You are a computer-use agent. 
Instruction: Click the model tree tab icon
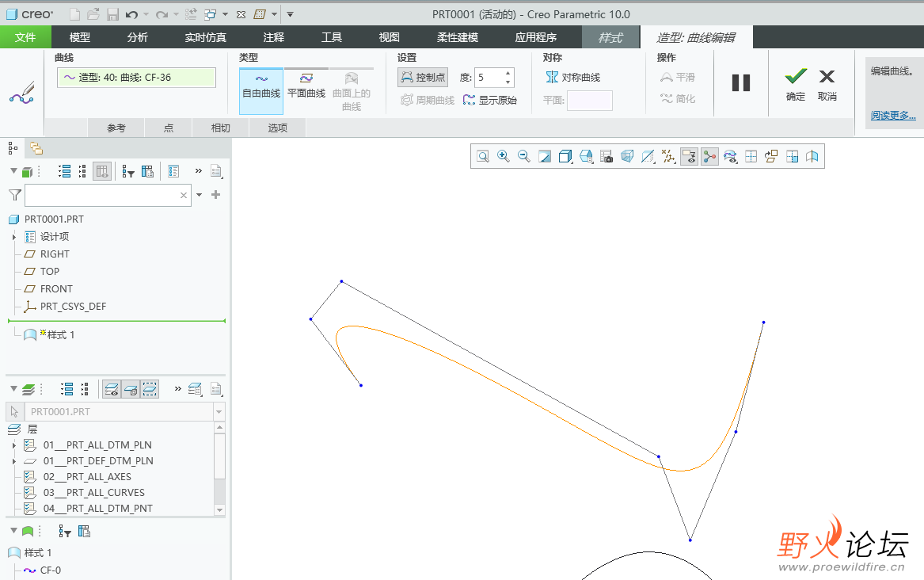point(13,148)
